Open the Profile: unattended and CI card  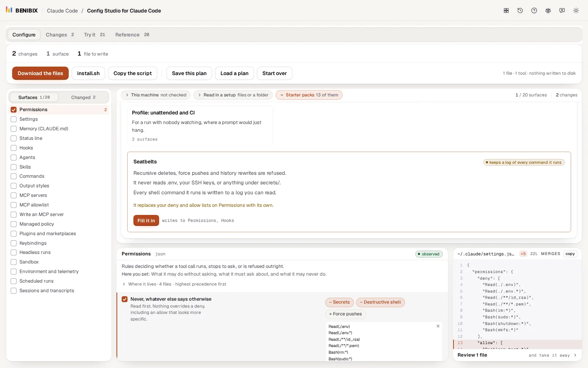[x=200, y=125]
